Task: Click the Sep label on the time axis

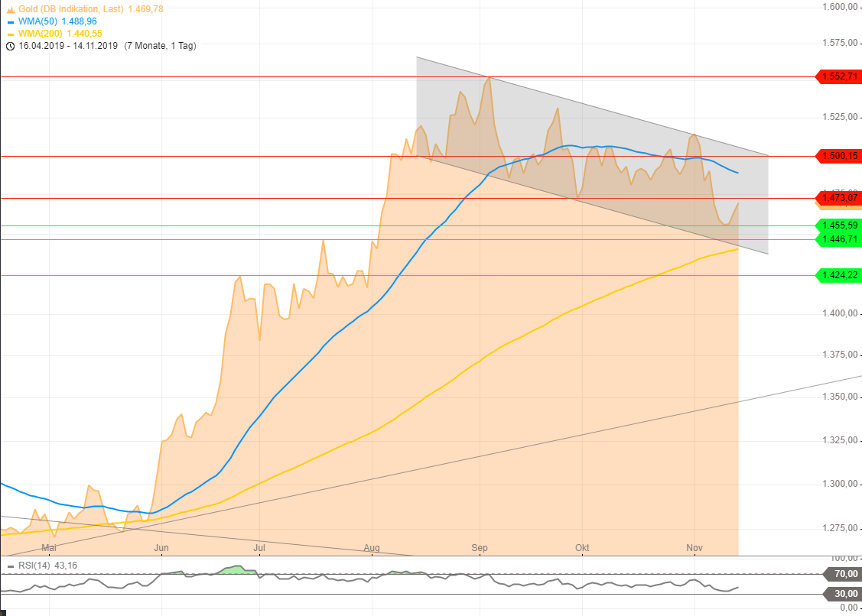Action: pyautogui.click(x=480, y=548)
